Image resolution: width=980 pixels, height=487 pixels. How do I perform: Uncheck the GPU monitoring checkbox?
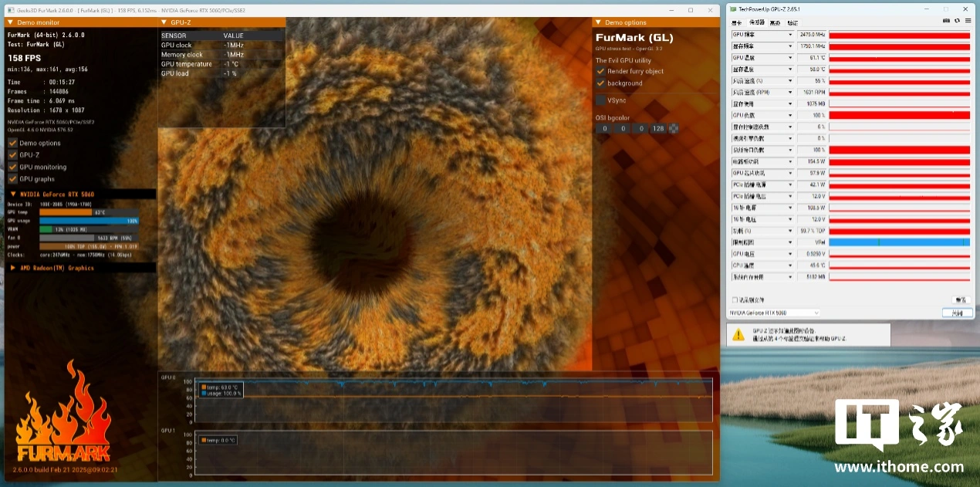pos(12,167)
